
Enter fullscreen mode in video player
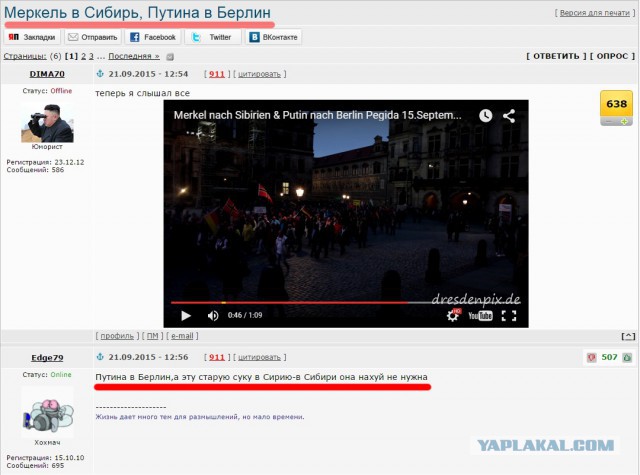tap(509, 315)
